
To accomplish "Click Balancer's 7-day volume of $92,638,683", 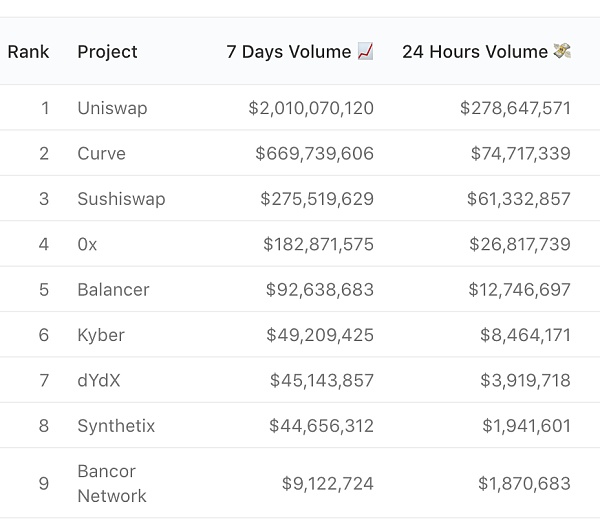I will point(319,290).
